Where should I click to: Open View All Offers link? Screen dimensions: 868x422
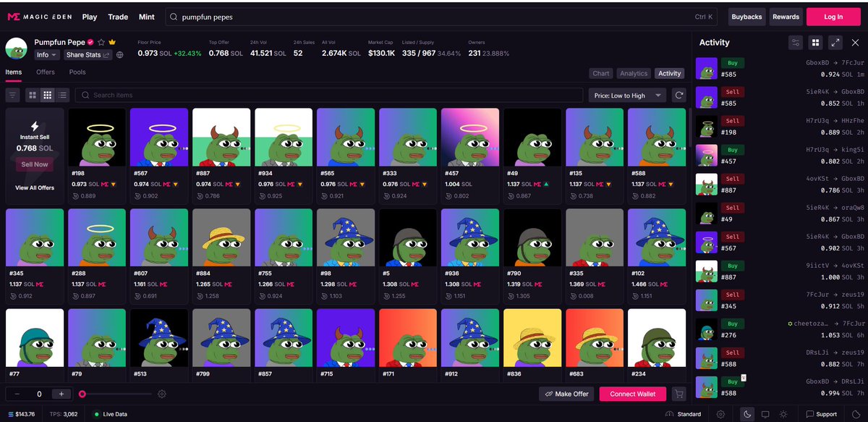click(35, 187)
